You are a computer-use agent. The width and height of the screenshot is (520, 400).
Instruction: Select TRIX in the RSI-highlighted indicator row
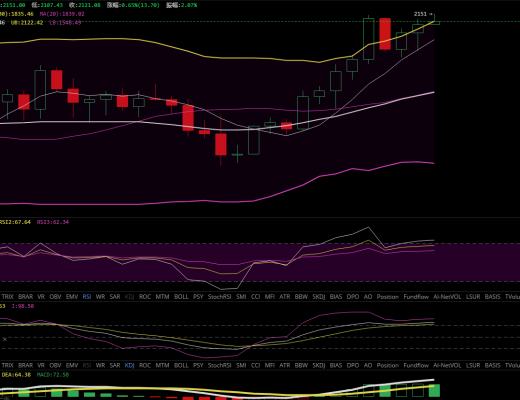pos(8,297)
